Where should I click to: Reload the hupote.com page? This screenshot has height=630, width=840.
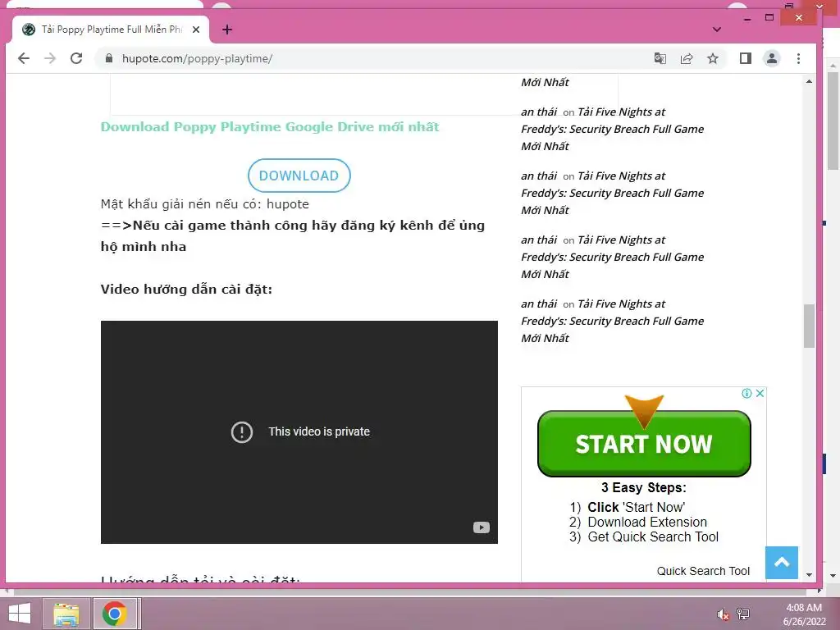(x=76, y=58)
